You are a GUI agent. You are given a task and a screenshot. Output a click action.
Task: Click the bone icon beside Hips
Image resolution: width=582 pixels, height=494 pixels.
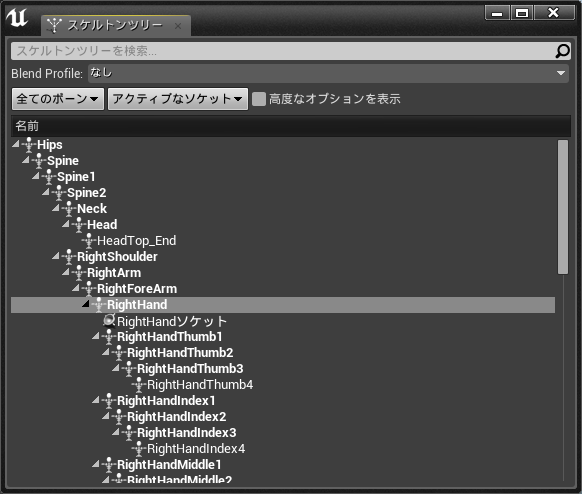pyautogui.click(x=29, y=145)
